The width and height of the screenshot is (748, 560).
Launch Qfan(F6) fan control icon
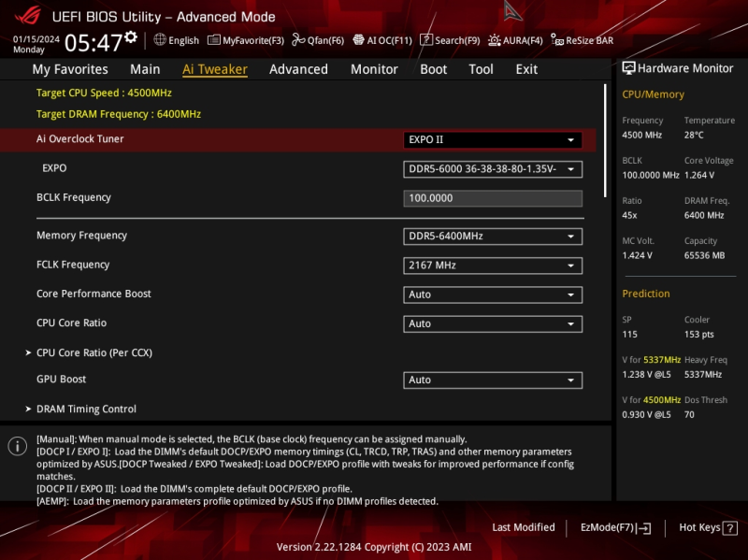(x=298, y=39)
